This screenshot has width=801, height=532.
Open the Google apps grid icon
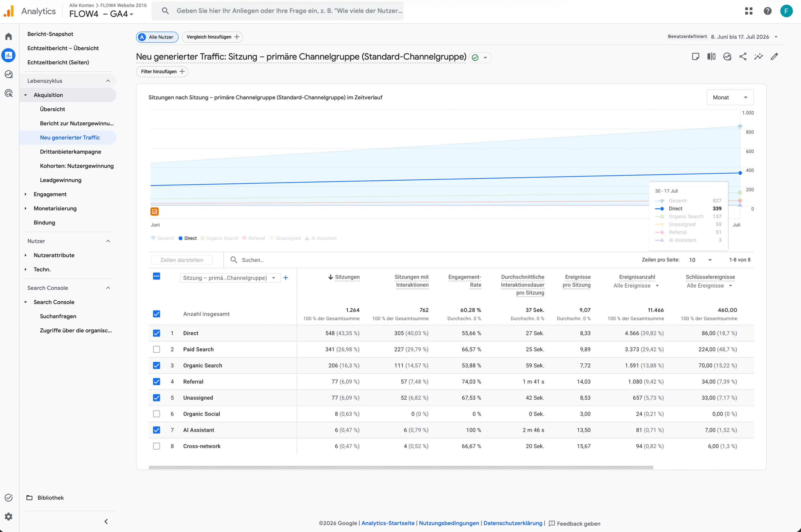tap(748, 11)
